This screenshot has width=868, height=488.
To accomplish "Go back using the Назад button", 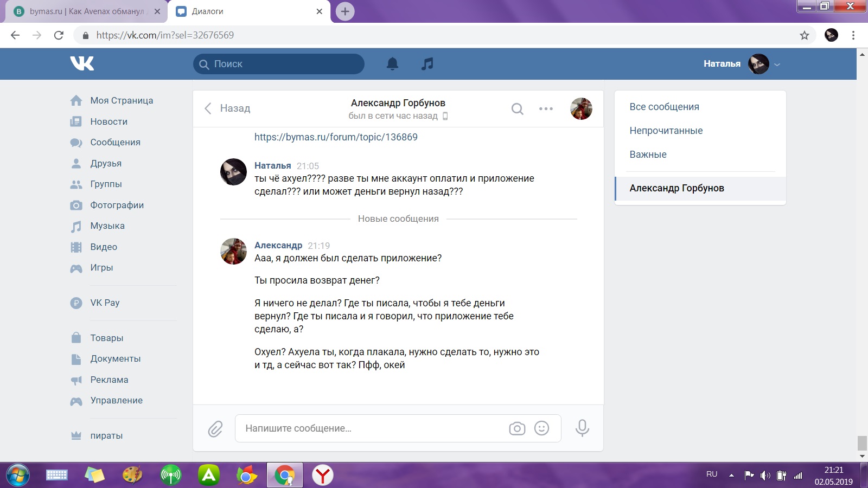I will (x=228, y=108).
